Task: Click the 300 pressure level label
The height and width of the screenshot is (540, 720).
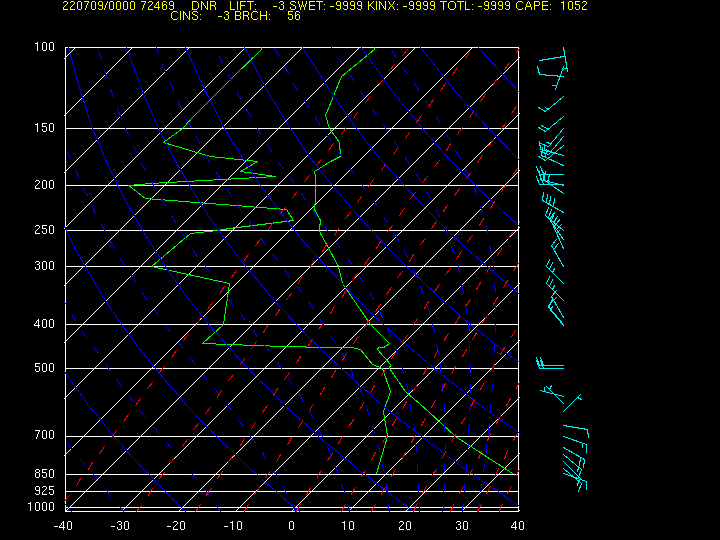Action: [x=45, y=266]
